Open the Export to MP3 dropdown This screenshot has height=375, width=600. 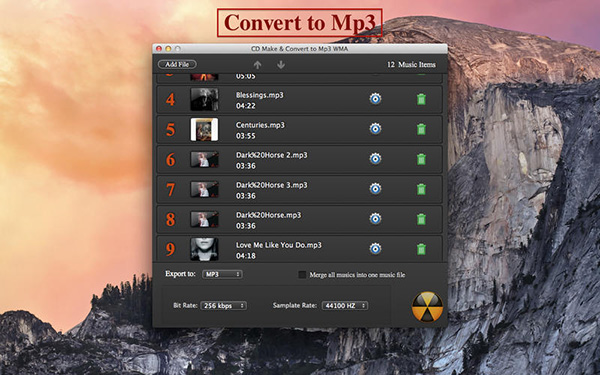[222, 274]
